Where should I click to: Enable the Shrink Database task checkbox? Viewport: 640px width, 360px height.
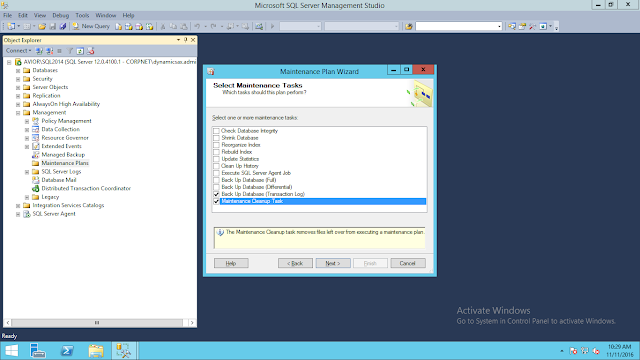[x=216, y=138]
